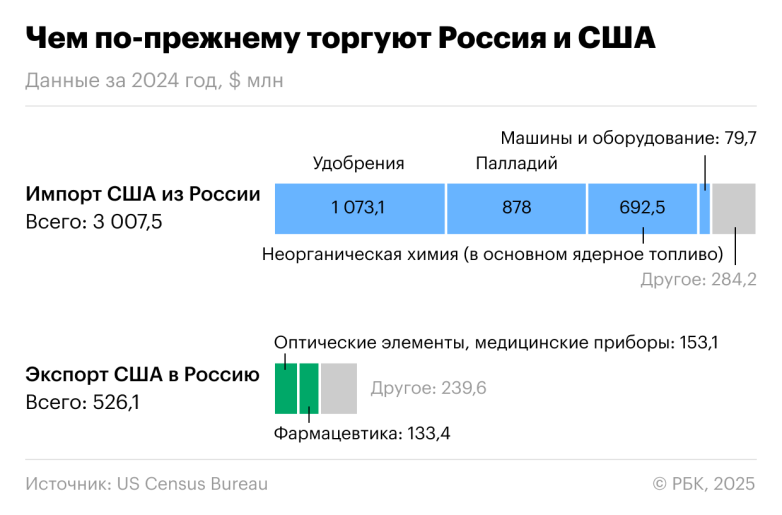Click the 'Машины и оборудование: 79,7' label
Image resolution: width=782 pixels, height=515 pixels.
628,137
